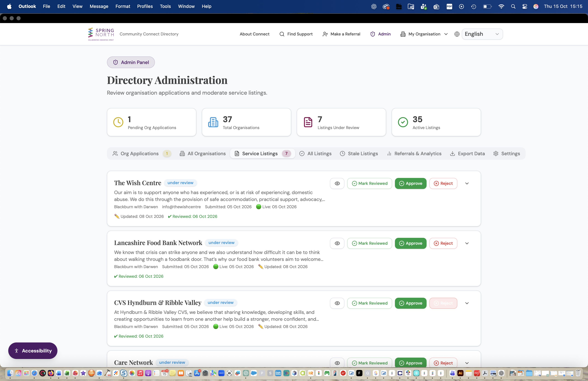Click the Total Organisations building icon
This screenshot has height=381, width=588.
(213, 122)
